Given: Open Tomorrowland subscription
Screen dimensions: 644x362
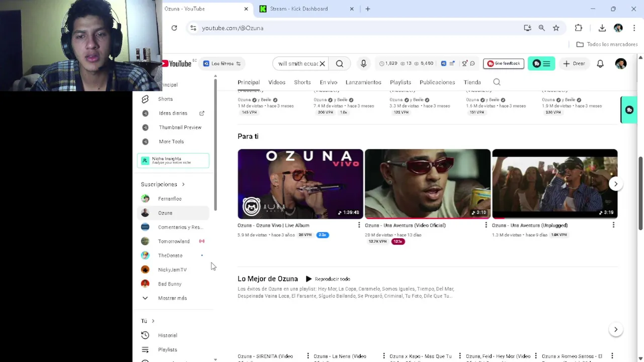Looking at the screenshot, I should [173, 241].
